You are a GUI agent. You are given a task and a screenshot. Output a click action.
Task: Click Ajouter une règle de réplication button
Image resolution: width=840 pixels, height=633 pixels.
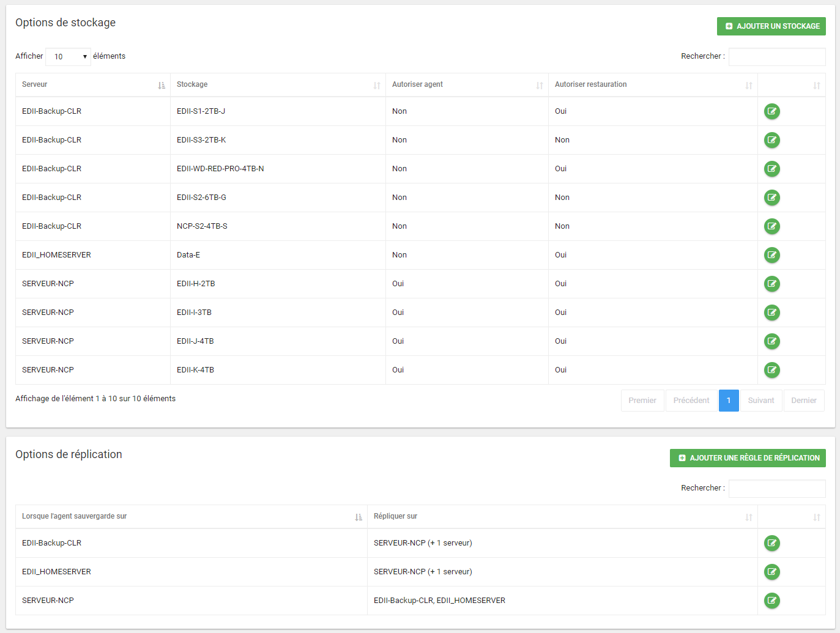point(748,458)
